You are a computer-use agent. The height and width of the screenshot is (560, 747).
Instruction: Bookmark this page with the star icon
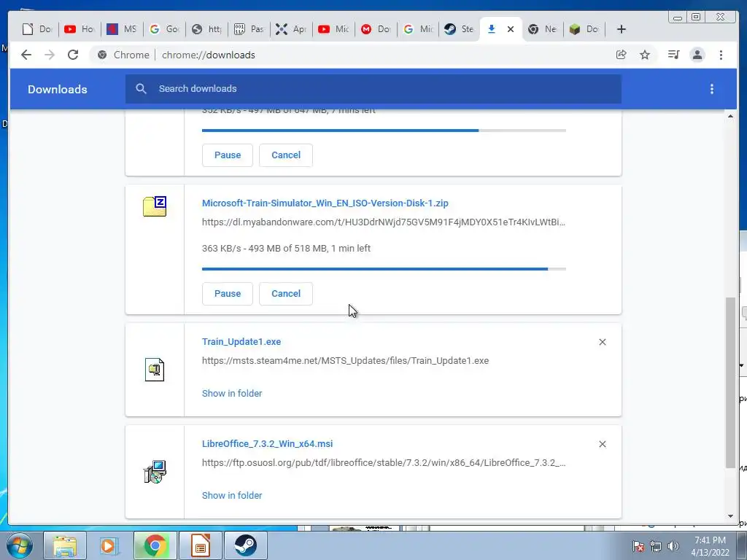click(x=645, y=55)
